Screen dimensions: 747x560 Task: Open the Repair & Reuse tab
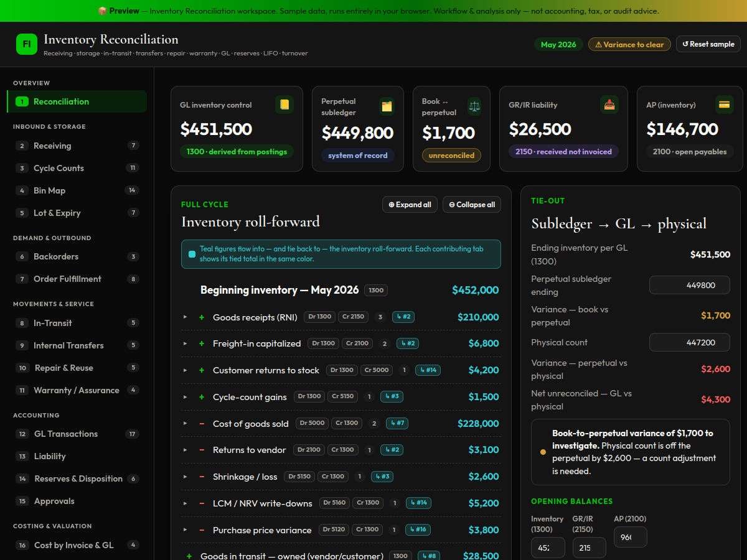point(77,368)
